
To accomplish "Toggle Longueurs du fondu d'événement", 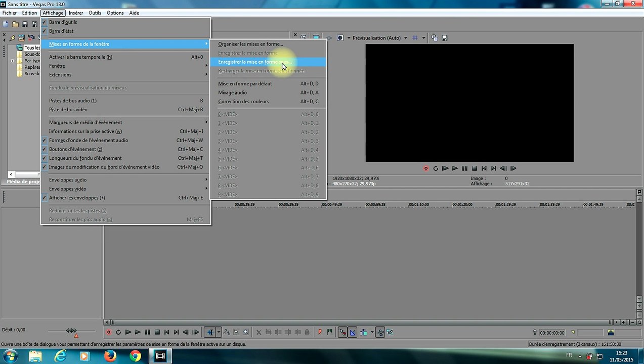I will click(125, 158).
